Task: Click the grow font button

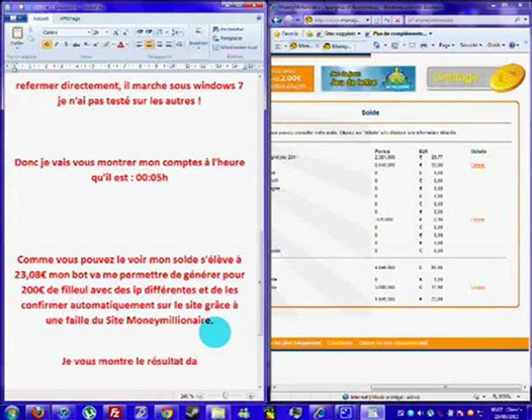Action: (x=116, y=33)
